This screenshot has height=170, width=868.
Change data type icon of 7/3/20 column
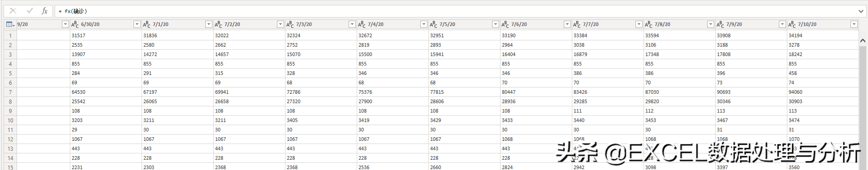tap(290, 24)
